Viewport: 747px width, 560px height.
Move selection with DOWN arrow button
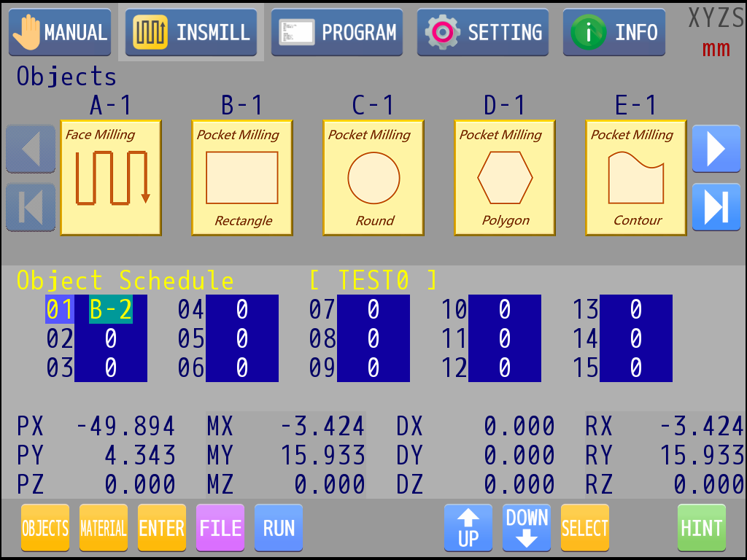click(x=527, y=527)
